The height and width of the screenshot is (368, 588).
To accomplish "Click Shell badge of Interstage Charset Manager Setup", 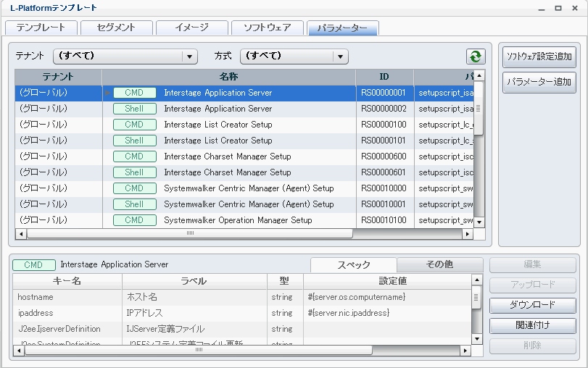I will pos(135,172).
